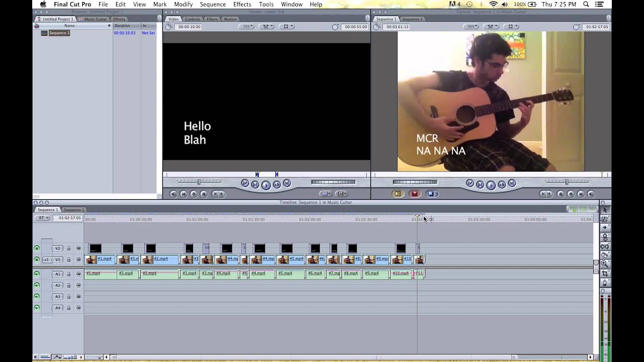Lock the A3 audio track

coord(69,297)
